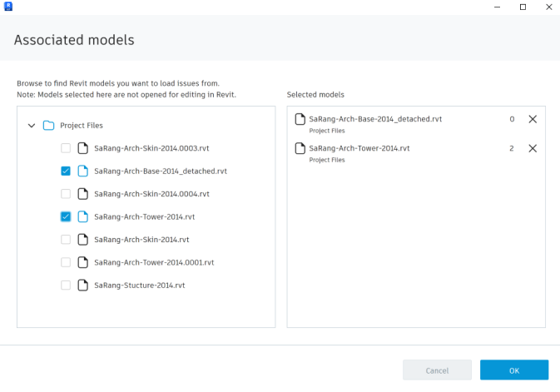The height and width of the screenshot is (392, 560).
Task: Select SaRang-Arch-Skin-2014.rvt file name
Action: pos(141,240)
